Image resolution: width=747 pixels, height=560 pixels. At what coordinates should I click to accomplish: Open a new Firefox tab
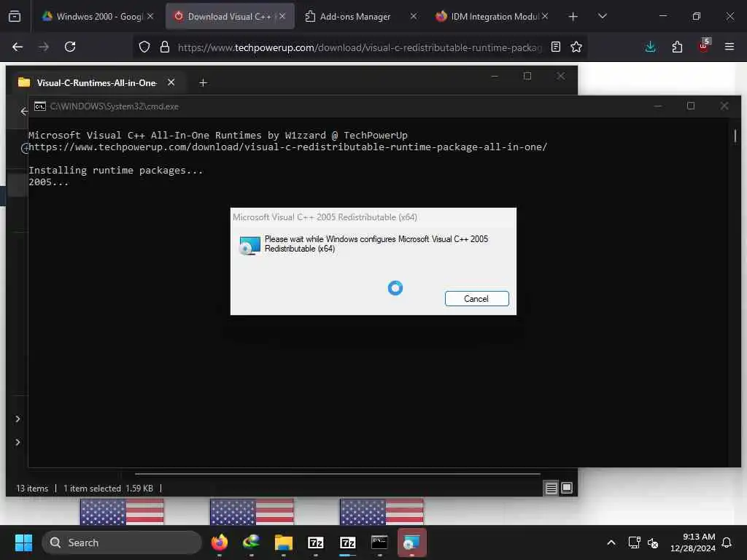coord(573,17)
